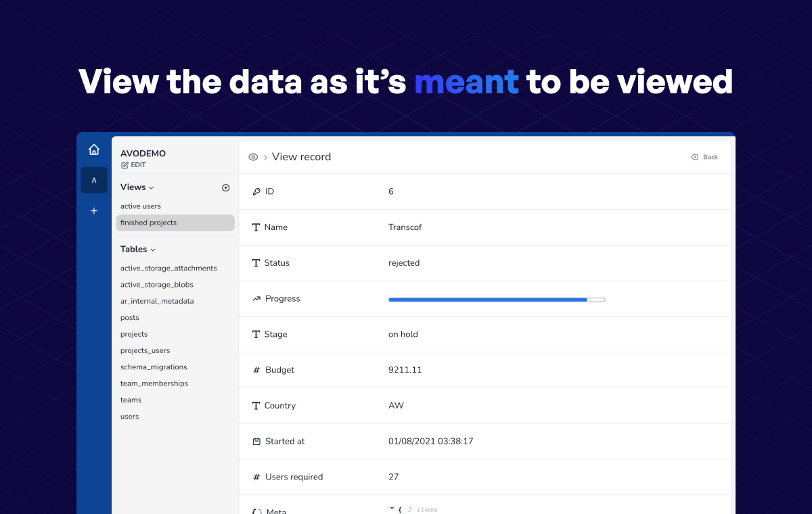Collapse the Views section chevron

coord(152,188)
